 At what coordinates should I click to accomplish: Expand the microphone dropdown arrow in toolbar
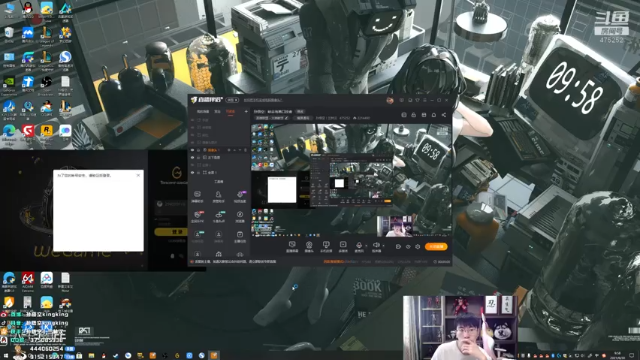tap(366, 246)
